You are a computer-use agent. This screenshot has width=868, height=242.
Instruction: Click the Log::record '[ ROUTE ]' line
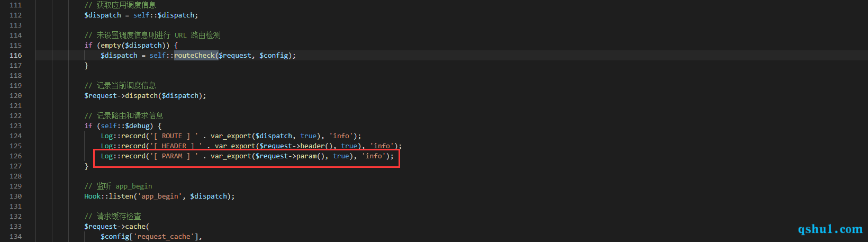click(x=231, y=136)
